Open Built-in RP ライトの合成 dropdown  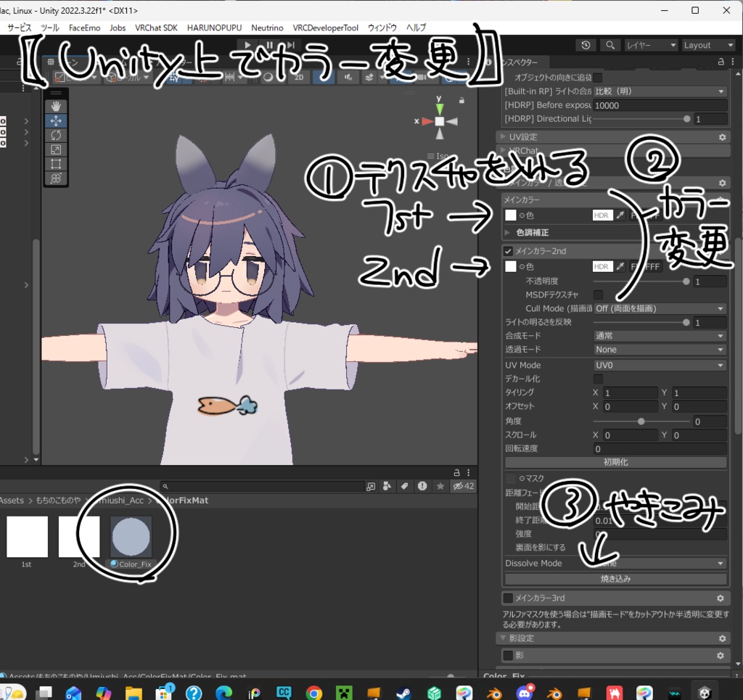pos(660,91)
